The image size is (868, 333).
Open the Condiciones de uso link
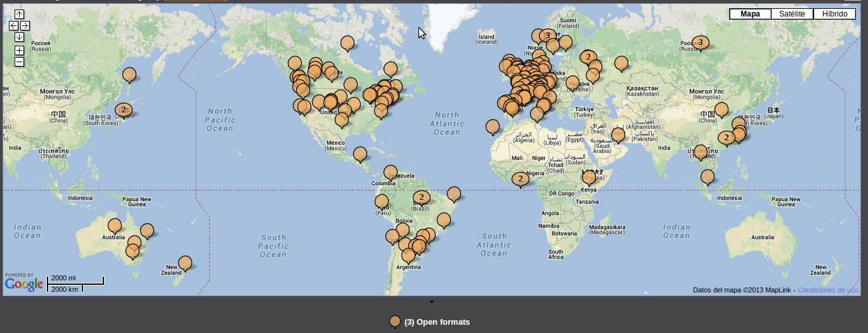(827, 290)
